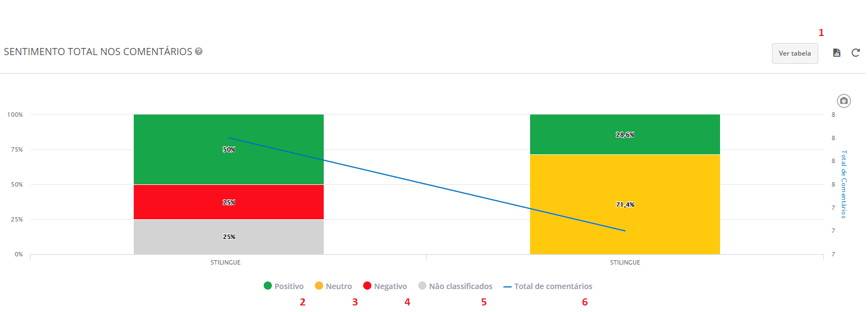Click the blue total comments line

(426, 184)
